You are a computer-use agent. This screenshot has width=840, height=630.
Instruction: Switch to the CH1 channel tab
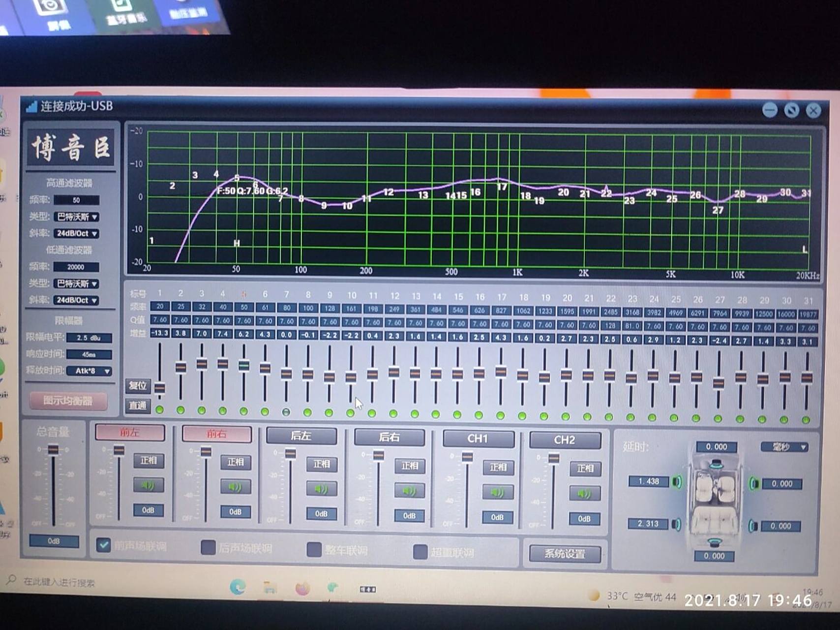(x=478, y=439)
